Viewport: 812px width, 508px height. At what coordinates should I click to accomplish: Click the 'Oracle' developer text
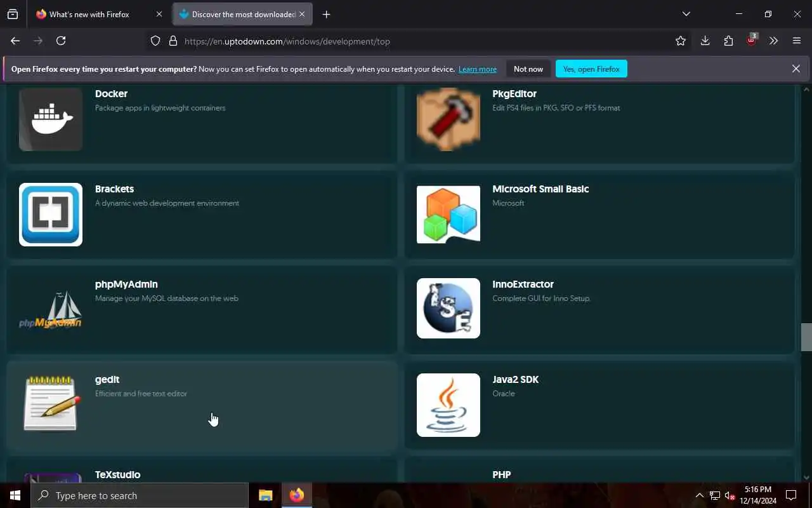(x=504, y=394)
